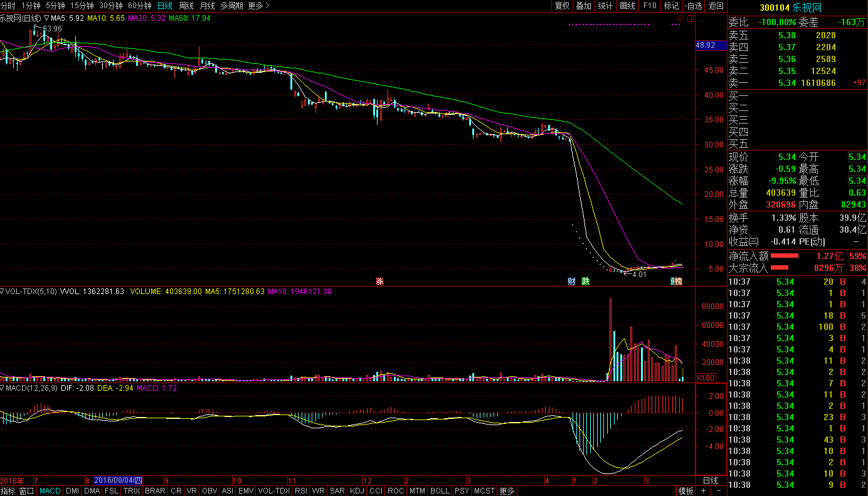Toggle 自选 watchlist for this stock

(x=693, y=6)
